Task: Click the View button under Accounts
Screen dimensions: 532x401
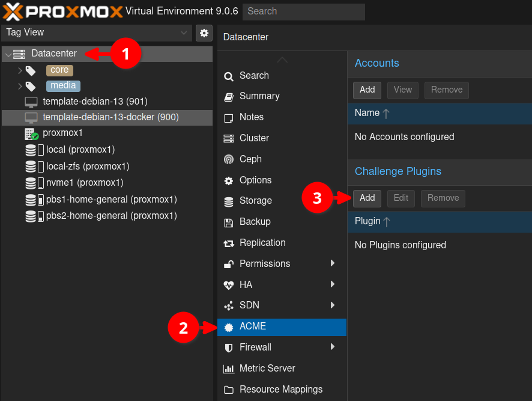Action: (x=403, y=90)
